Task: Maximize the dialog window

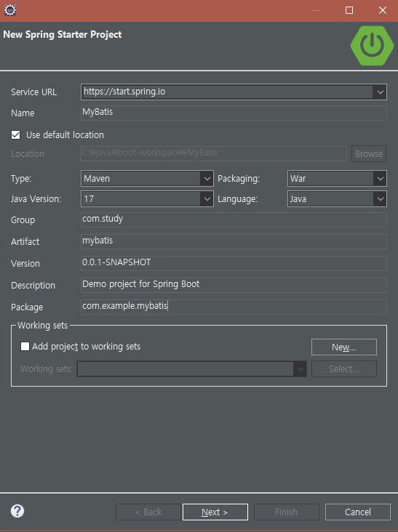Action: point(349,10)
